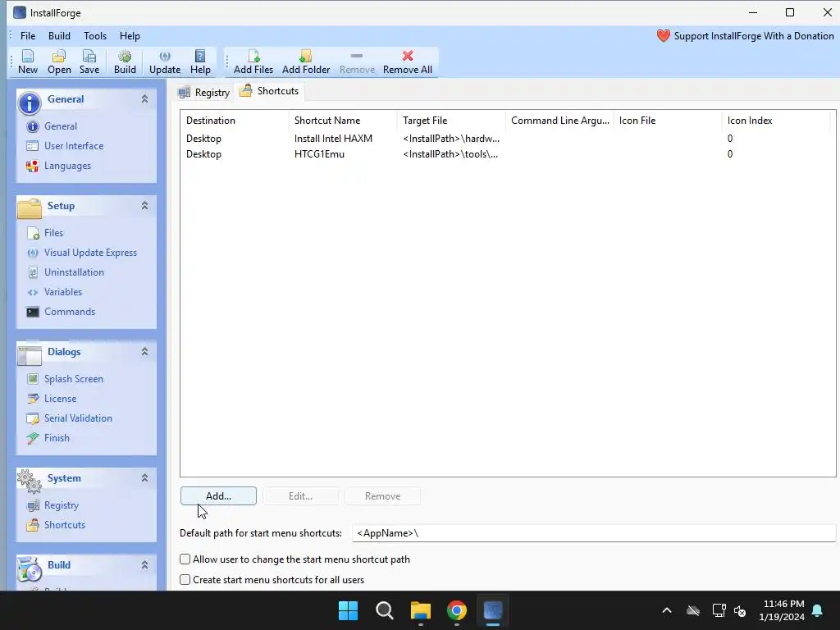Image resolution: width=840 pixels, height=630 pixels.
Task: Open Google Chrome from the taskbar
Action: click(x=457, y=610)
